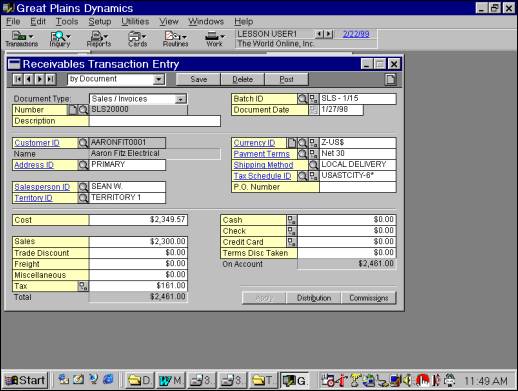Viewport: 518px width, 391px height.
Task: Click the Save button
Action: tap(198, 79)
